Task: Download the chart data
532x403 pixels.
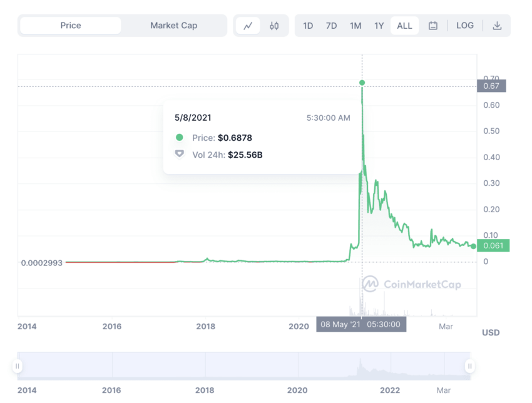Action: pos(497,26)
